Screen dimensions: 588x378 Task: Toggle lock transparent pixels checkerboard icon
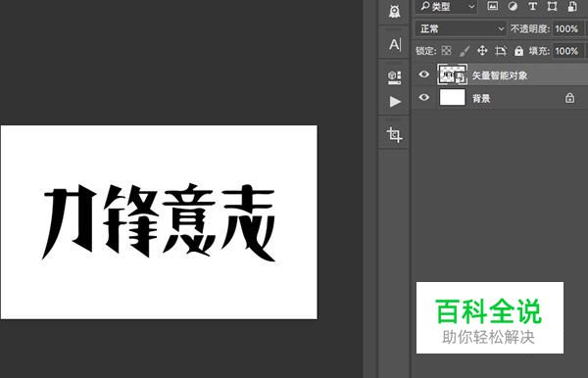(x=446, y=51)
